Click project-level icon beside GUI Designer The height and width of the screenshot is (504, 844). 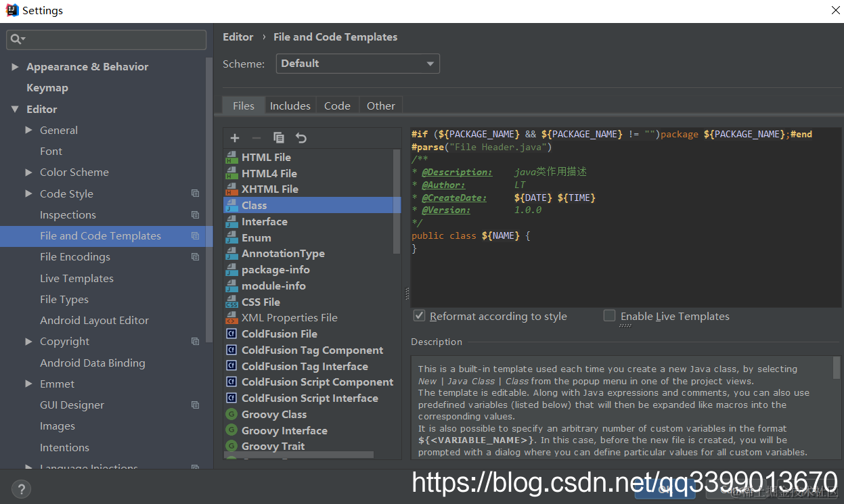click(195, 405)
